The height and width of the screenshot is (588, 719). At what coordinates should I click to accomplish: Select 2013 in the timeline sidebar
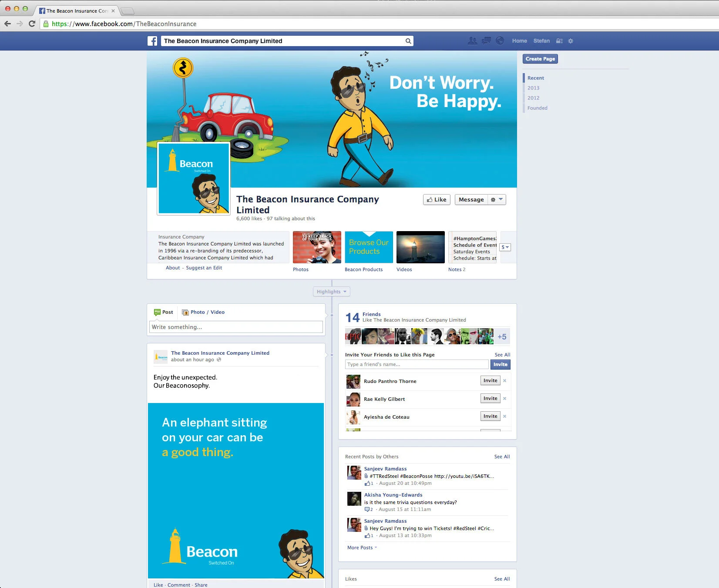coord(534,87)
